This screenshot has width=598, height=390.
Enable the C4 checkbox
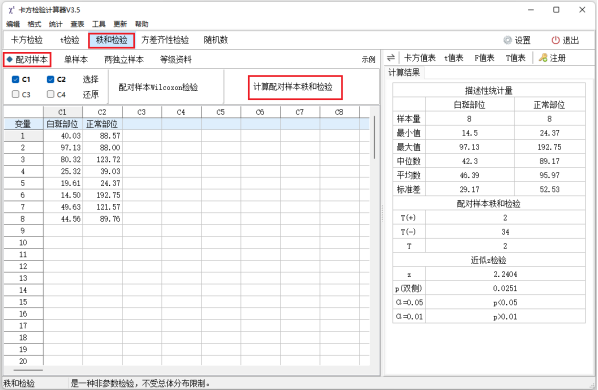50,94
